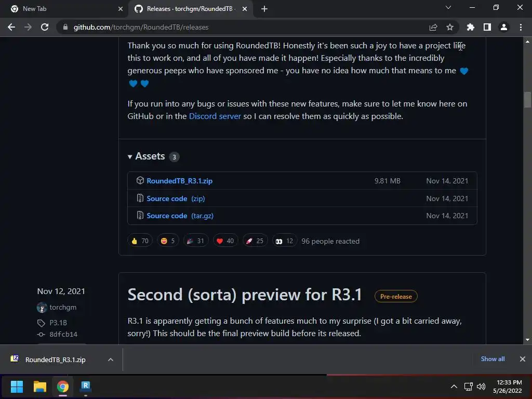Open File Explorer from the taskbar
The height and width of the screenshot is (399, 532).
click(x=39, y=387)
